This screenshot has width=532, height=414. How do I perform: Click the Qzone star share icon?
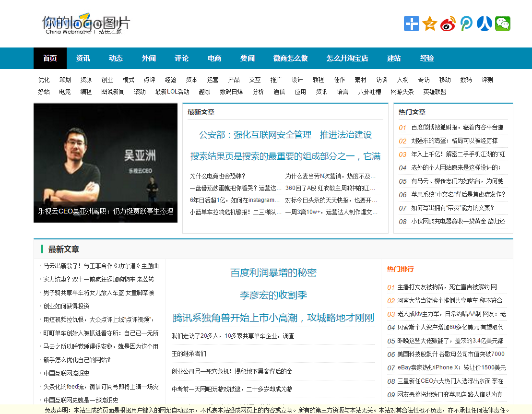(x=429, y=24)
